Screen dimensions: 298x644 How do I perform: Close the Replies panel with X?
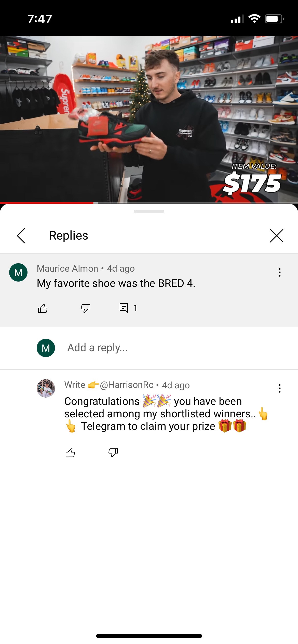coord(277,236)
